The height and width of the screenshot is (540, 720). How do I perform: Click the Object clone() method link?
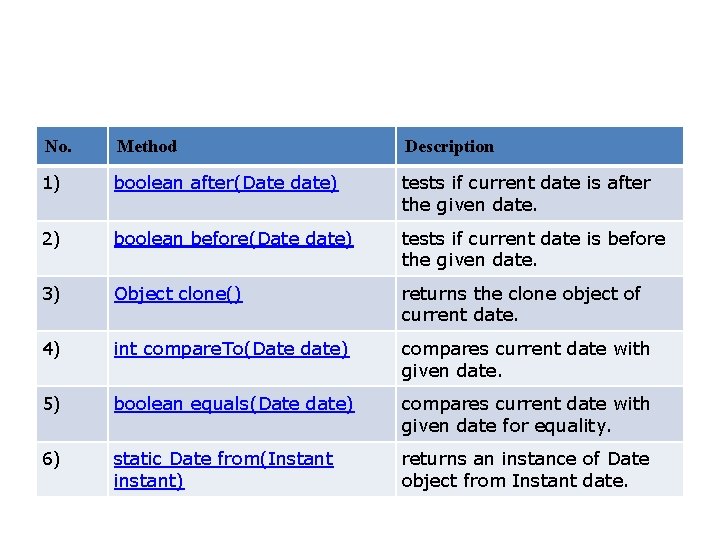point(178,293)
